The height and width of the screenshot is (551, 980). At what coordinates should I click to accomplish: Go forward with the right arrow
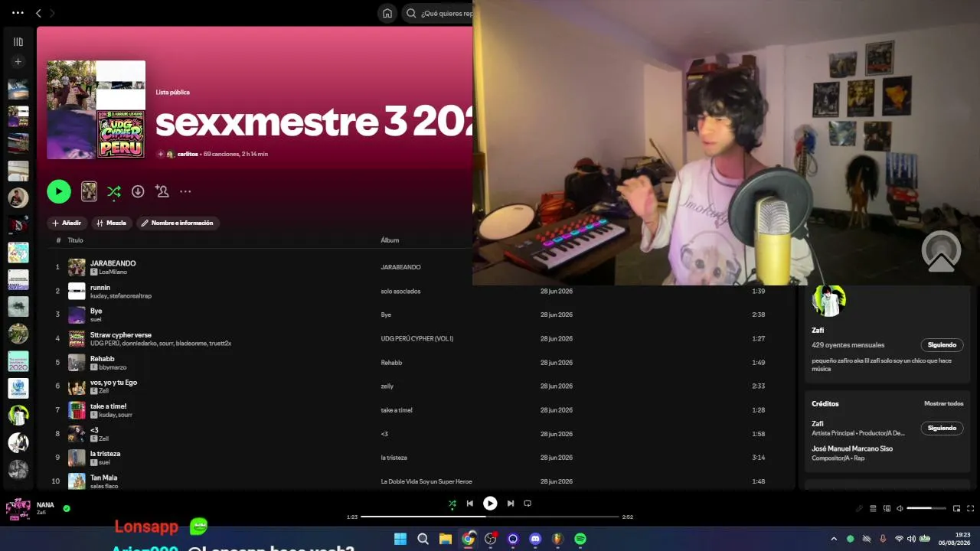click(52, 13)
